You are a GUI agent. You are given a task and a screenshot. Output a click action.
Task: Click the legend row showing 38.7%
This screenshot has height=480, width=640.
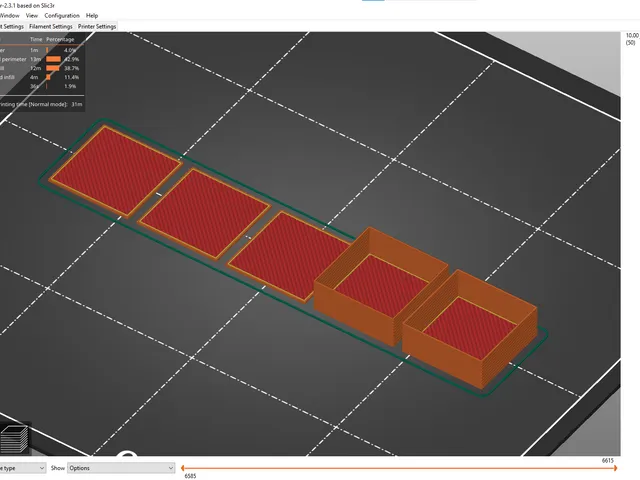click(x=41, y=68)
